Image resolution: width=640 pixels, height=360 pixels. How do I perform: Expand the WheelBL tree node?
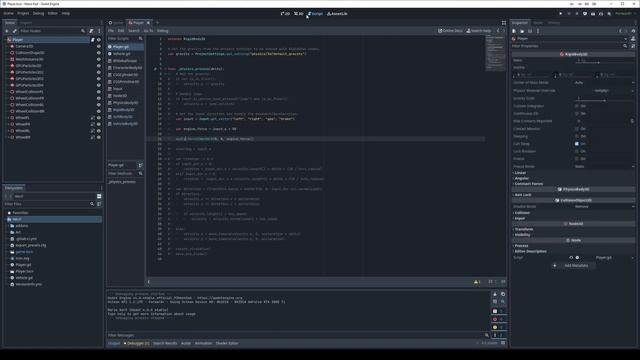(x=9, y=131)
